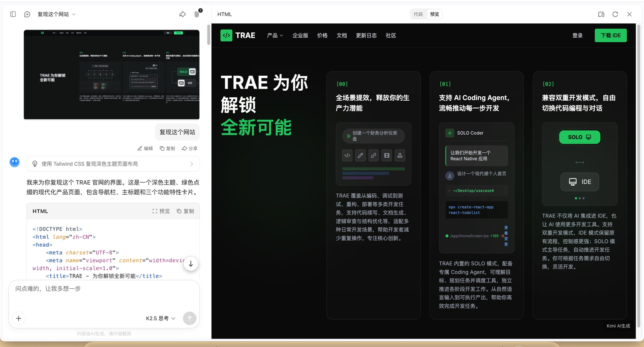
Task: Click the scroll-to-bottom arrow button
Action: pyautogui.click(x=191, y=264)
